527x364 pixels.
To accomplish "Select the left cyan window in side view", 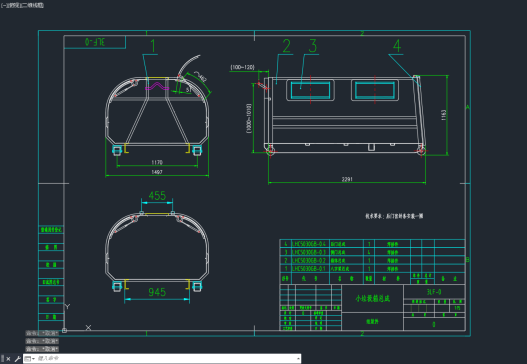I will (310, 90).
